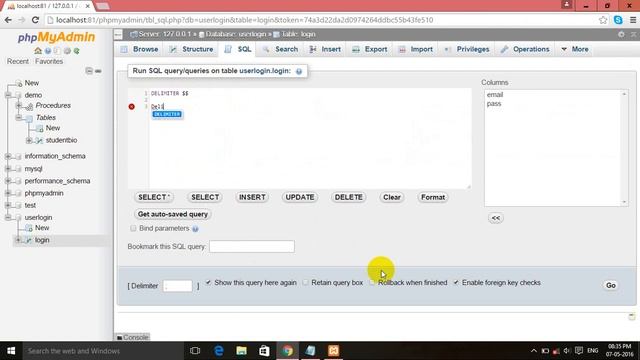Viewport: 640px width, 360px height.
Task: Open the Import tab
Action: pyautogui.click(x=416, y=49)
